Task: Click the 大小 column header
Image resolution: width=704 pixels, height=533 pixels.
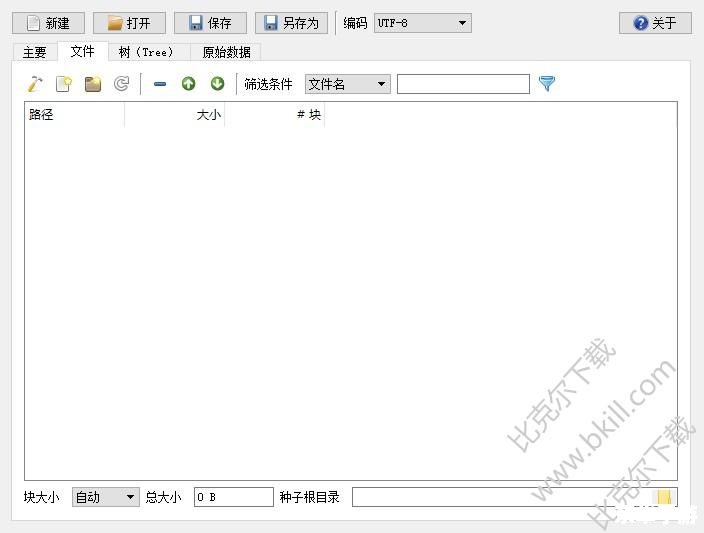Action: click(x=175, y=115)
